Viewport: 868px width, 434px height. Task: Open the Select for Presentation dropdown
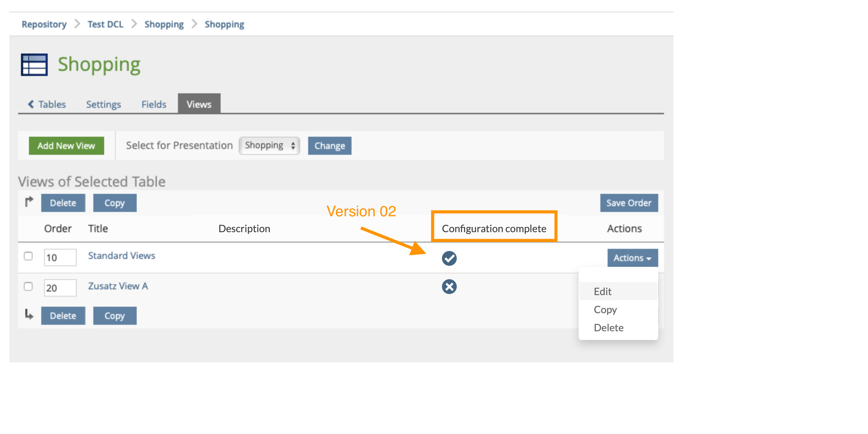tap(269, 145)
